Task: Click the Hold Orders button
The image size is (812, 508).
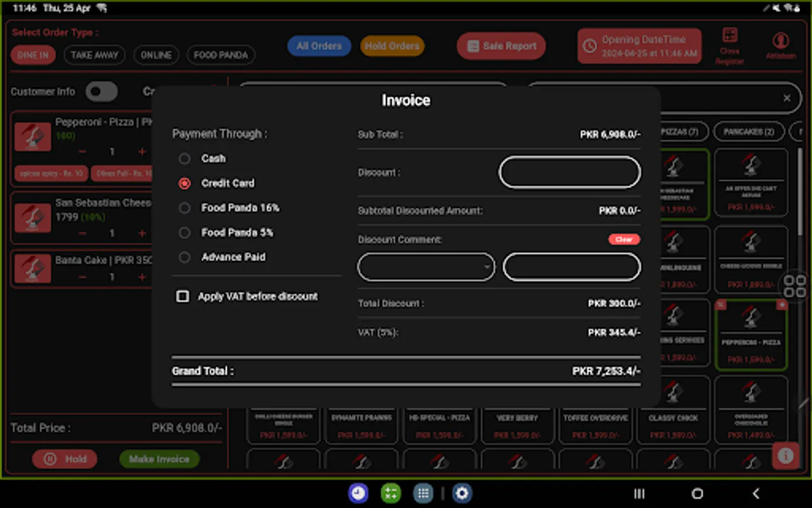Action: click(x=392, y=46)
